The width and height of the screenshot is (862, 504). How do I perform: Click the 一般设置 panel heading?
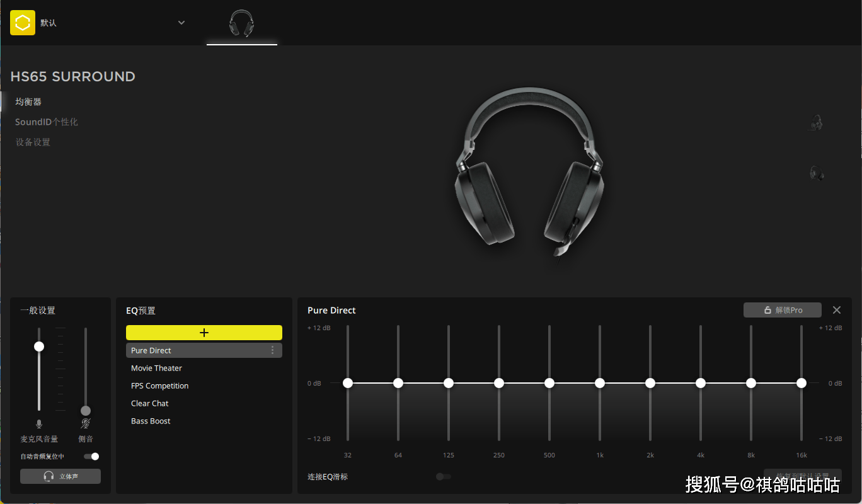38,311
